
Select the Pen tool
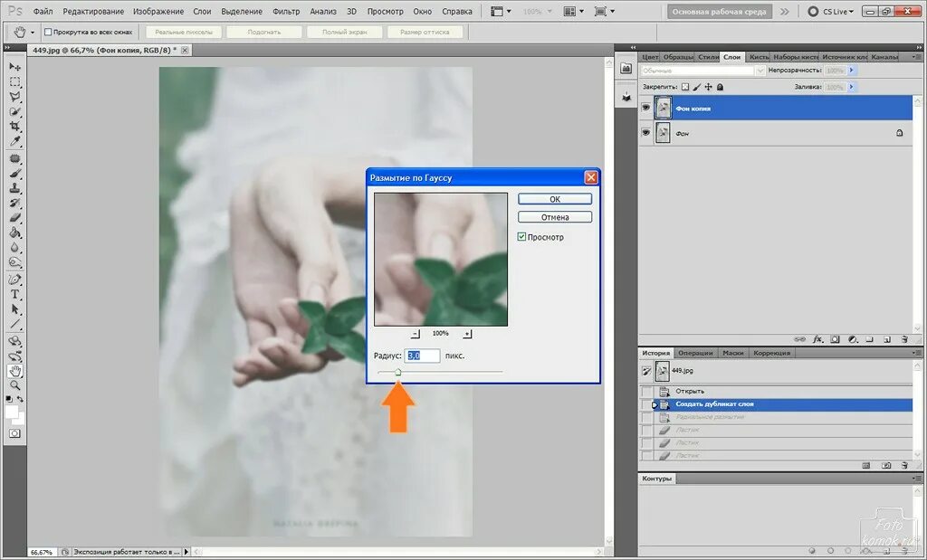coord(14,280)
